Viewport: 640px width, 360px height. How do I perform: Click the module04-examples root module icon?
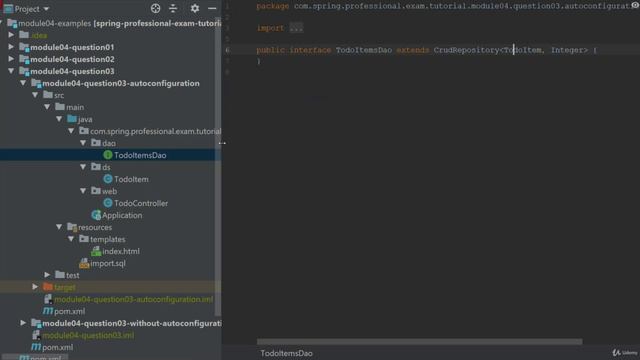click(x=12, y=23)
